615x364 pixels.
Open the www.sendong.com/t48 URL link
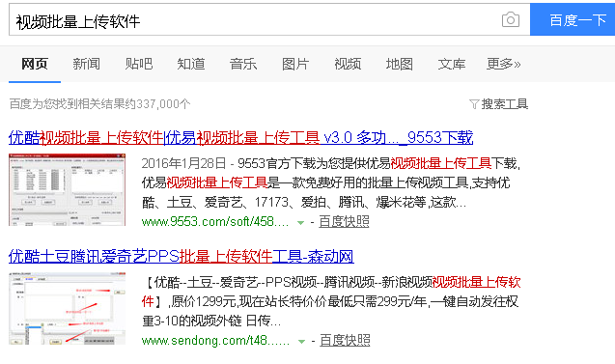(215, 341)
